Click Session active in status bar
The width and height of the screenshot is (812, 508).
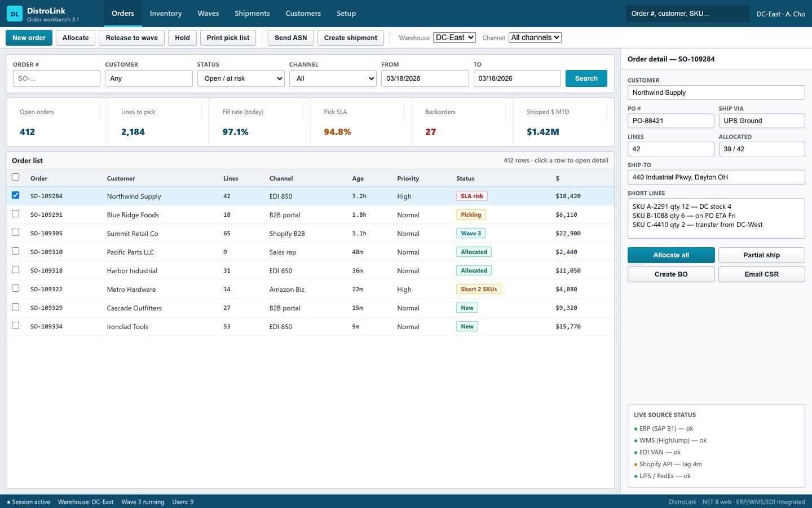pos(28,502)
